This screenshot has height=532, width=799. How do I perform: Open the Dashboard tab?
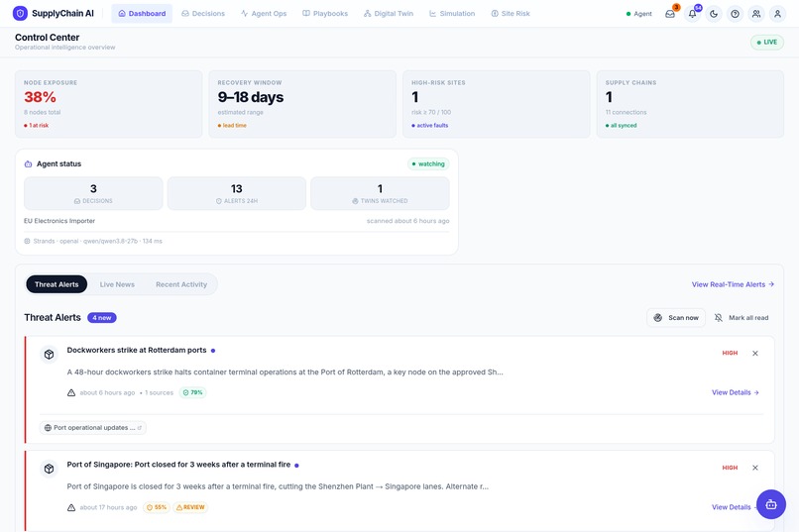142,14
